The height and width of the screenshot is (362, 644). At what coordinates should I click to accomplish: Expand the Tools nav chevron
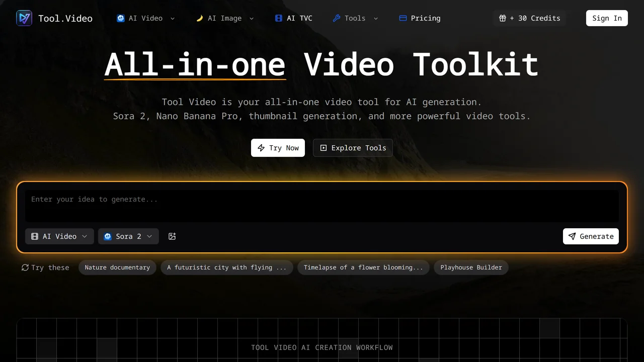pyautogui.click(x=375, y=19)
